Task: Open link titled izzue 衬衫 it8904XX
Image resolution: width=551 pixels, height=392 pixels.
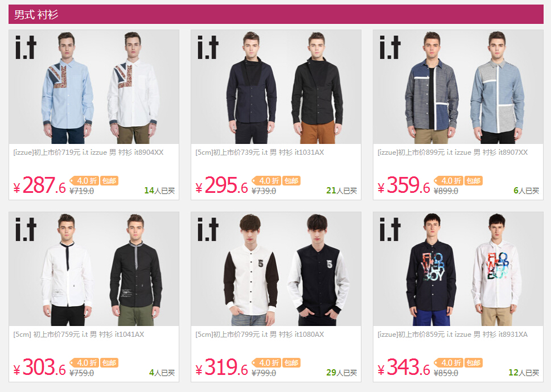Action: tap(88, 152)
